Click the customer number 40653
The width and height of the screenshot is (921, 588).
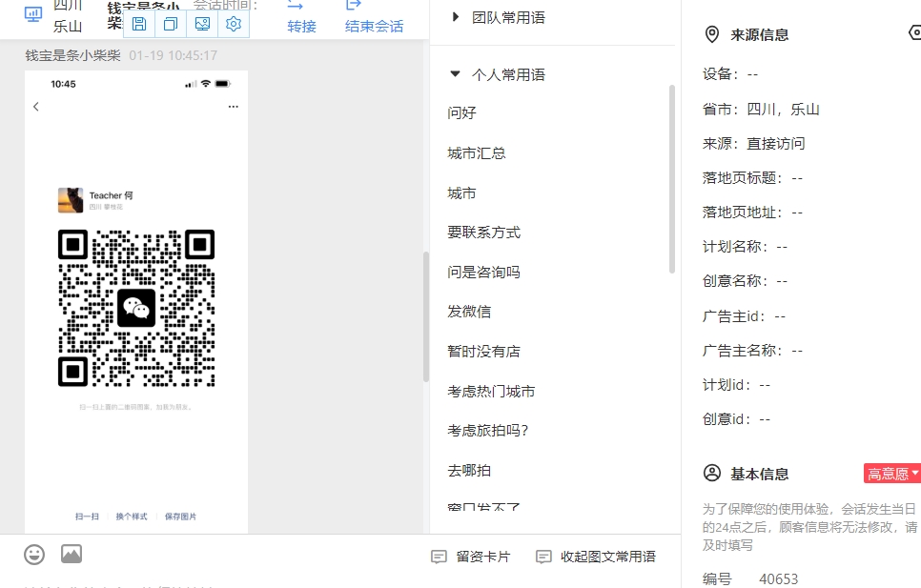779,579
